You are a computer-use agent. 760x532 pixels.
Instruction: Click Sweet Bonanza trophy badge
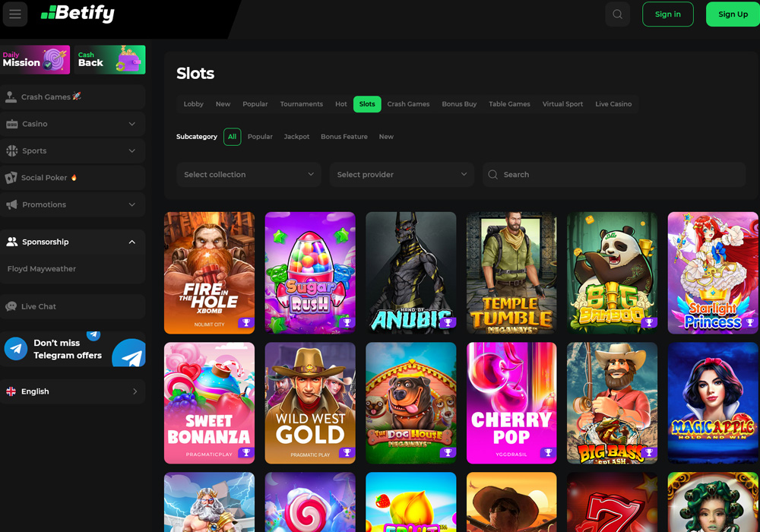coord(246,452)
